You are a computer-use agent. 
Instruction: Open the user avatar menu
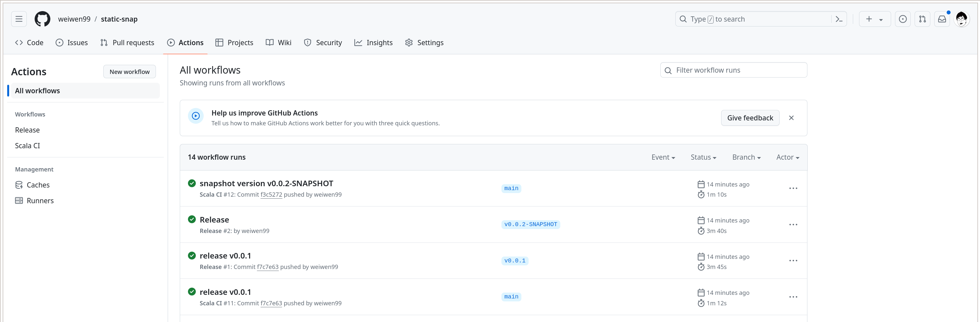(962, 19)
